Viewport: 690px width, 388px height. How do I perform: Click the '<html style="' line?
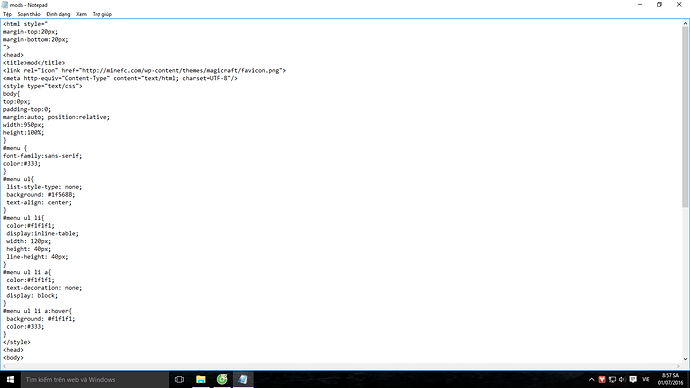[25, 24]
